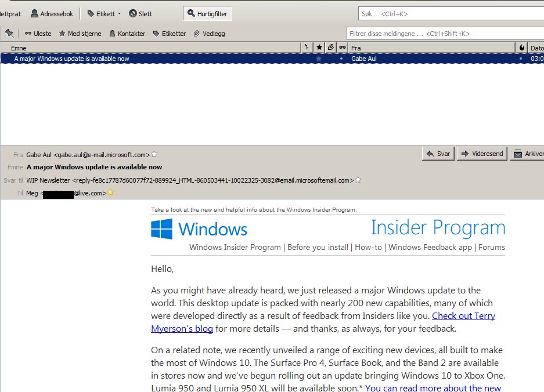Screen dimensions: 544x392
Task: Sort by read status glasses column header
Action: (343, 48)
